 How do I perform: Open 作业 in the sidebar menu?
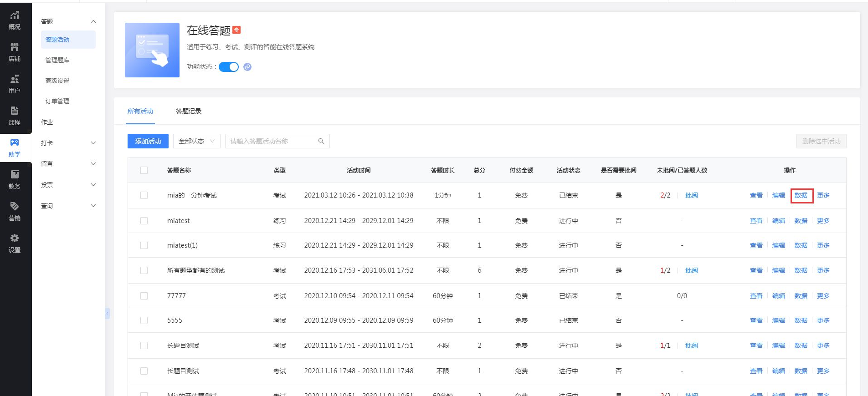(x=47, y=122)
